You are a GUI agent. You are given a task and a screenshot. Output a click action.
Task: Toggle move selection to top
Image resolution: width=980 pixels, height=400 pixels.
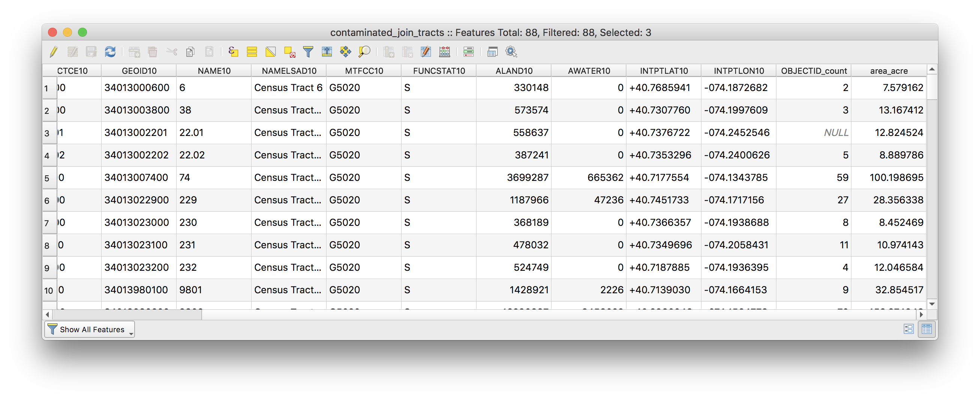(x=327, y=52)
